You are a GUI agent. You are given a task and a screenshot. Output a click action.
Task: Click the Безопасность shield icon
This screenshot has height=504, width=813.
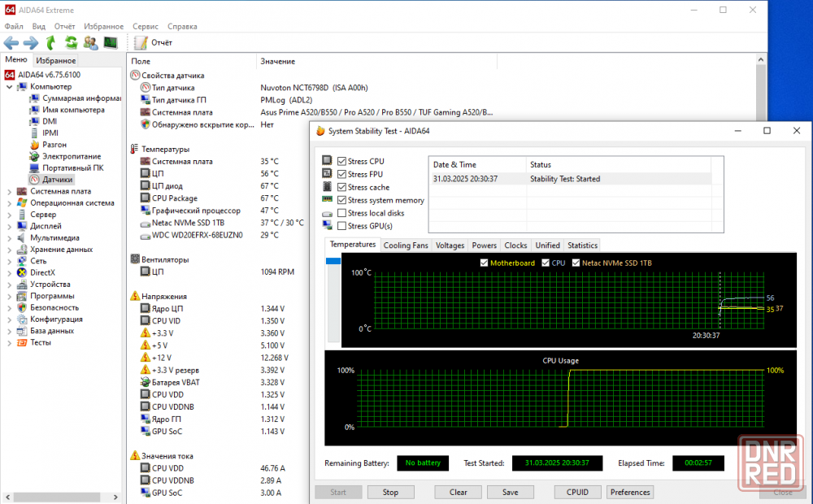click(x=22, y=307)
